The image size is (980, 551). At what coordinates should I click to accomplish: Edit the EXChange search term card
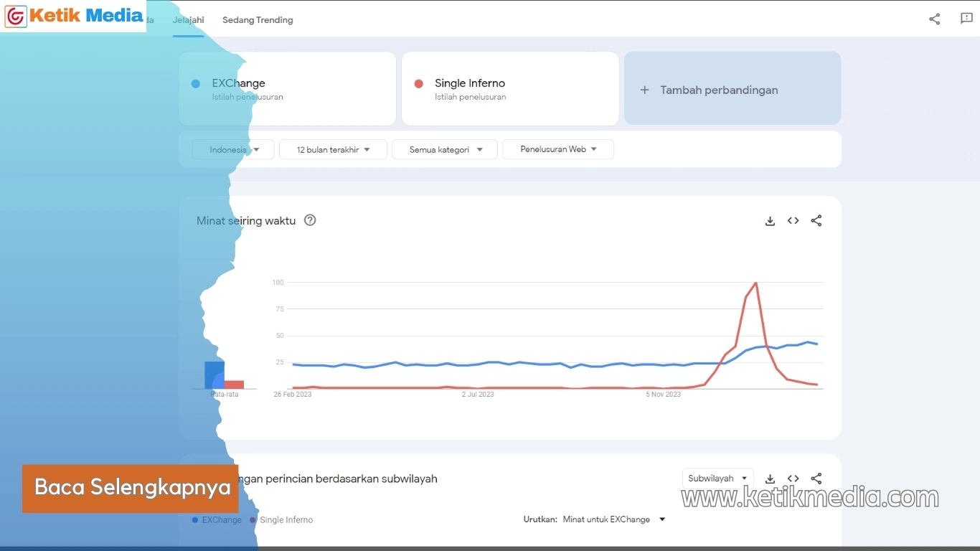pyautogui.click(x=288, y=88)
